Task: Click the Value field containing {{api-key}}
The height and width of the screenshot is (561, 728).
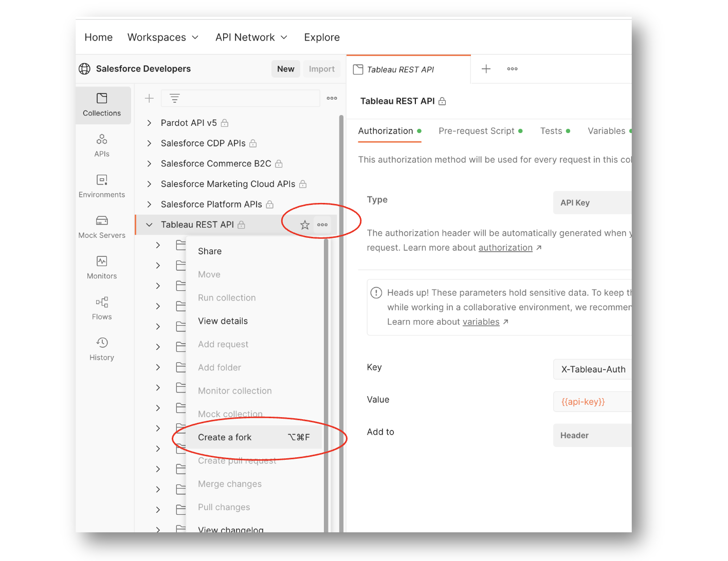Action: point(592,402)
